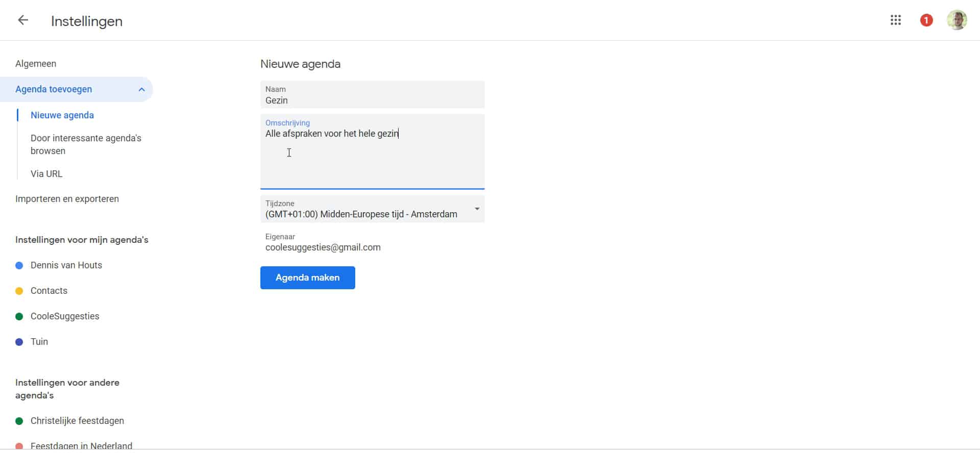Open settings for Contacts calendar
Image resolution: width=980 pixels, height=453 pixels.
tap(49, 291)
